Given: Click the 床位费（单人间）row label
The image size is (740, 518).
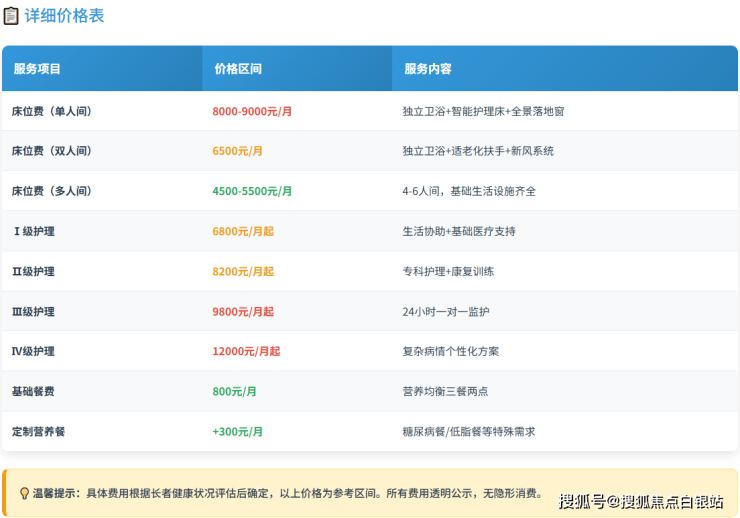Looking at the screenshot, I should (x=52, y=111).
